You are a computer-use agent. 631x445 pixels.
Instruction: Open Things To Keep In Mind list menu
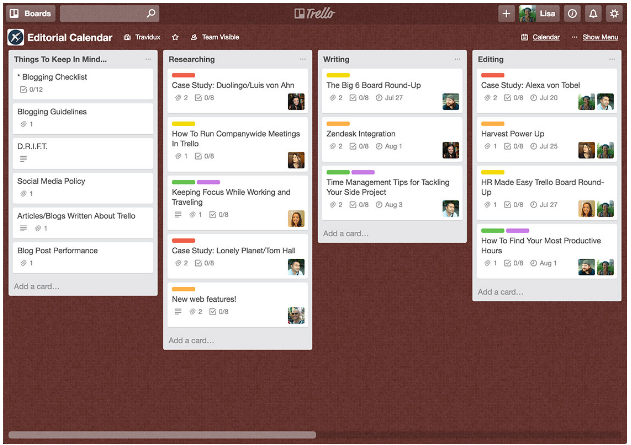(x=148, y=59)
